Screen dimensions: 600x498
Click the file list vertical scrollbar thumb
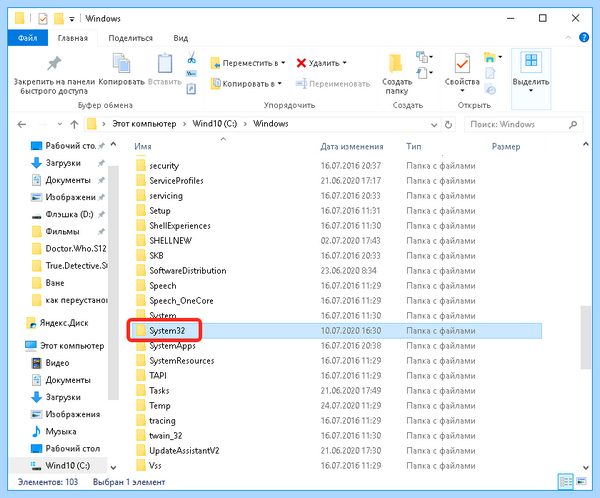click(585, 337)
